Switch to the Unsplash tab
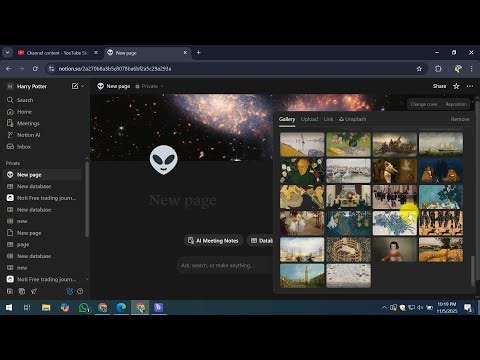The width and height of the screenshot is (480, 360). pos(353,119)
